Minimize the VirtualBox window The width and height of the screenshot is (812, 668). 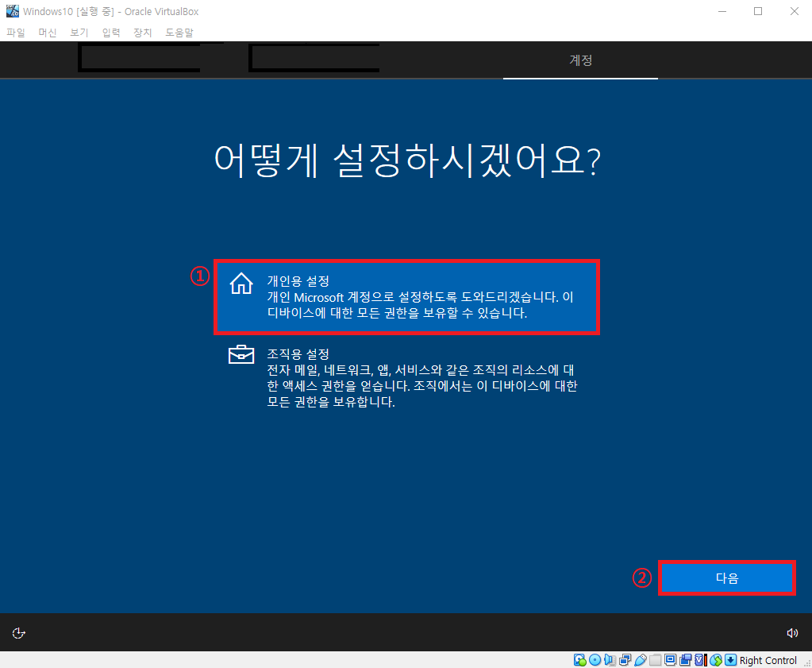722,11
